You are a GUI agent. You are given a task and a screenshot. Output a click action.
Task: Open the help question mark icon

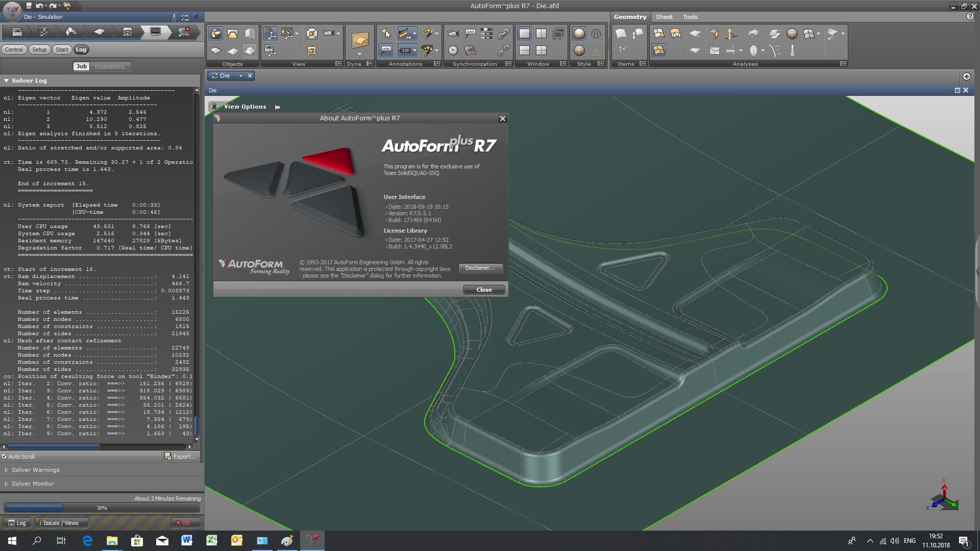tap(970, 16)
